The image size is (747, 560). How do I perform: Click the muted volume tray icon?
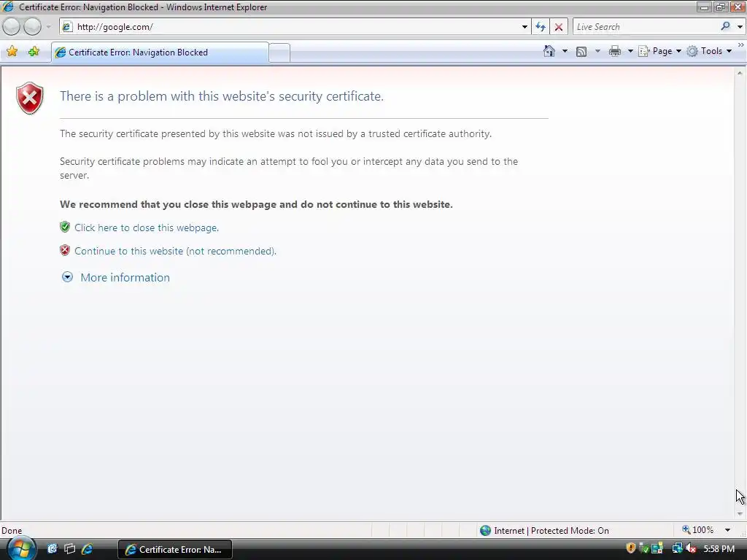point(691,548)
